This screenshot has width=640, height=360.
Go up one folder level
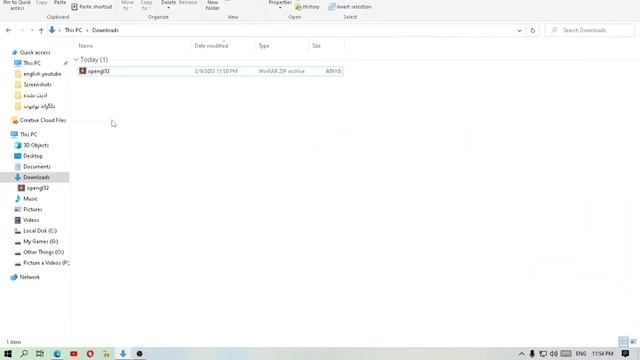pyautogui.click(x=41, y=30)
